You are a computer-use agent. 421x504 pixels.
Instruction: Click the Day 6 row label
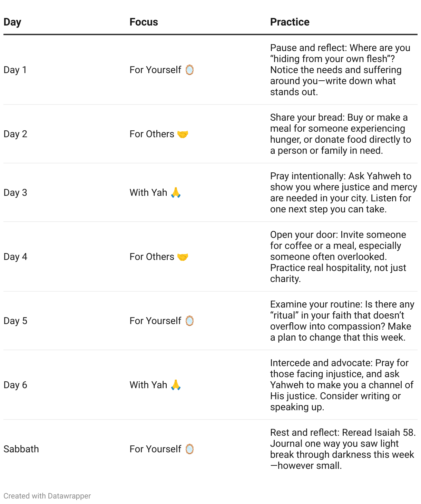(15, 385)
